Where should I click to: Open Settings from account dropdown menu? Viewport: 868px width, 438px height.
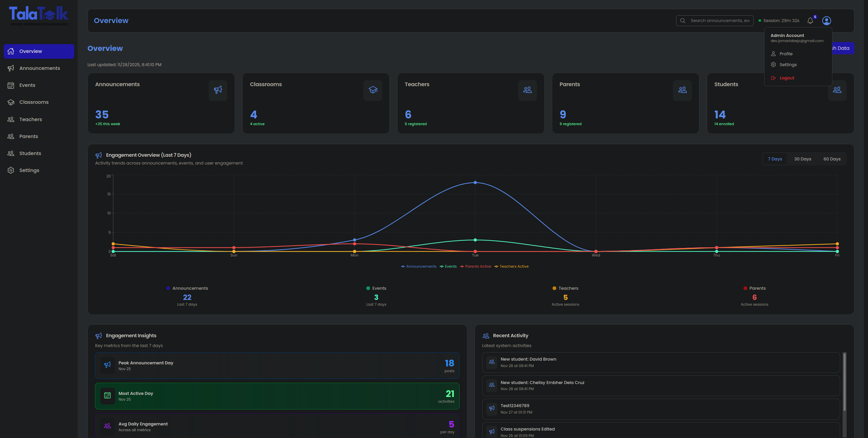[788, 65]
